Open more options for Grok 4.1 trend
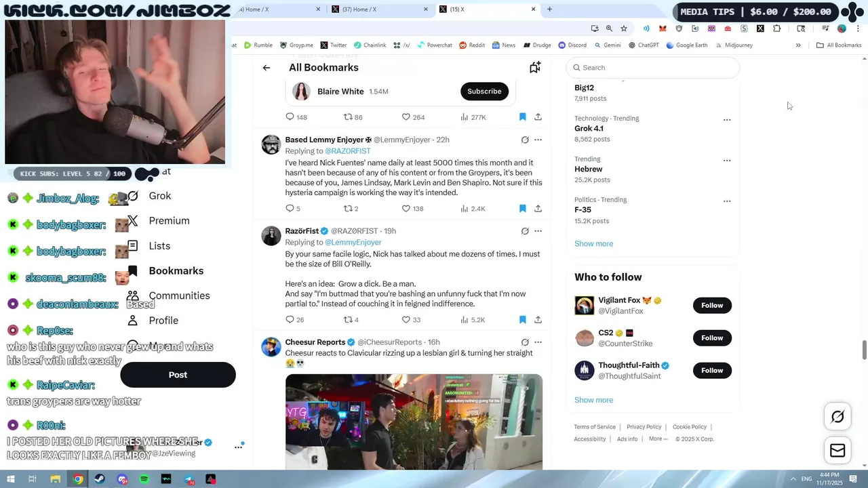868x488 pixels. pos(727,120)
